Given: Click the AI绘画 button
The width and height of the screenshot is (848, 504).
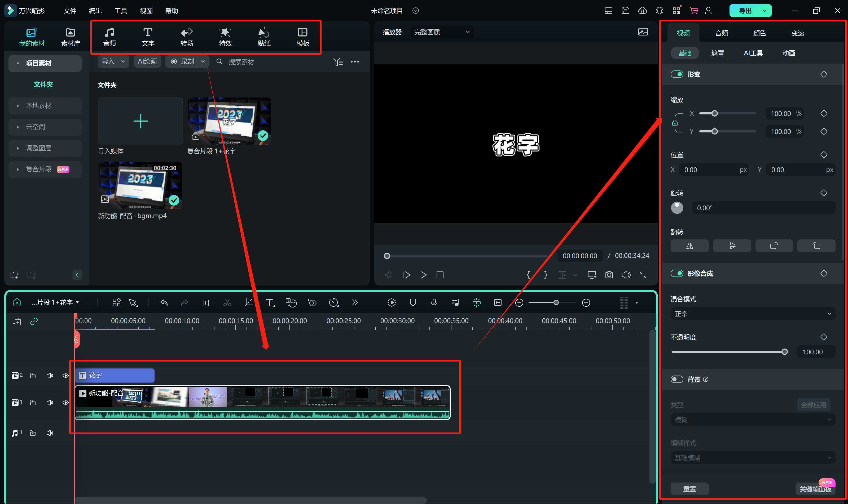Looking at the screenshot, I should tap(147, 61).
